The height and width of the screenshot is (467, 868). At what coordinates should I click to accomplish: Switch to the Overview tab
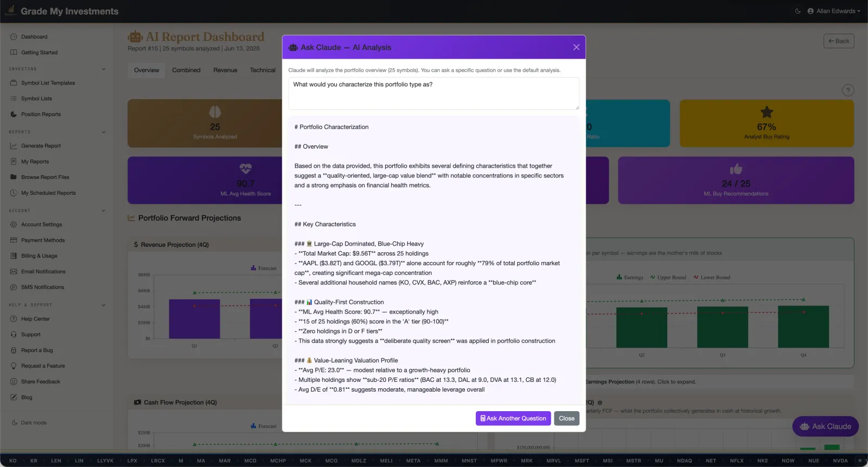tap(146, 70)
